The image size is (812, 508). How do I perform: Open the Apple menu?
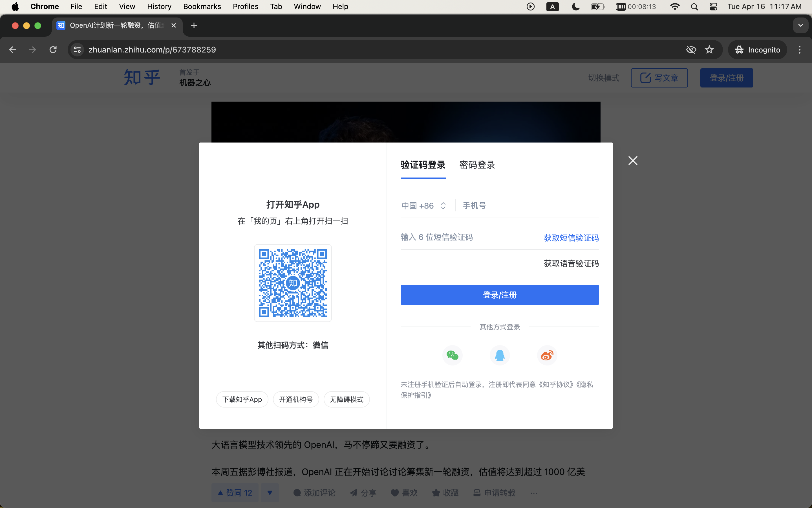15,6
